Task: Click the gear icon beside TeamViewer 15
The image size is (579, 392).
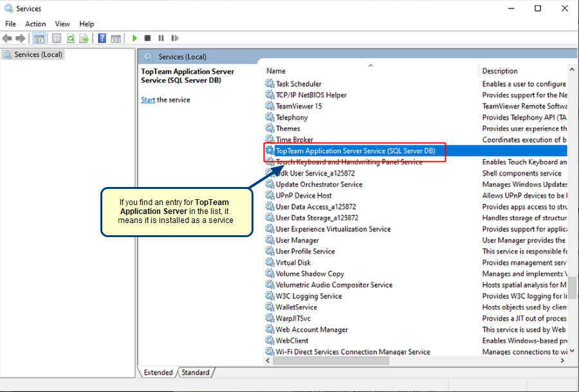Action: [270, 106]
